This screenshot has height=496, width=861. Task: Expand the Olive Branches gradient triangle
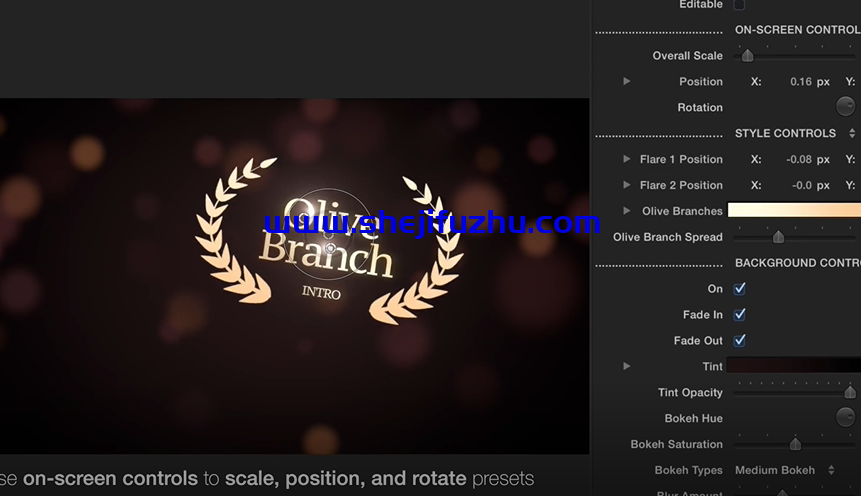click(627, 210)
